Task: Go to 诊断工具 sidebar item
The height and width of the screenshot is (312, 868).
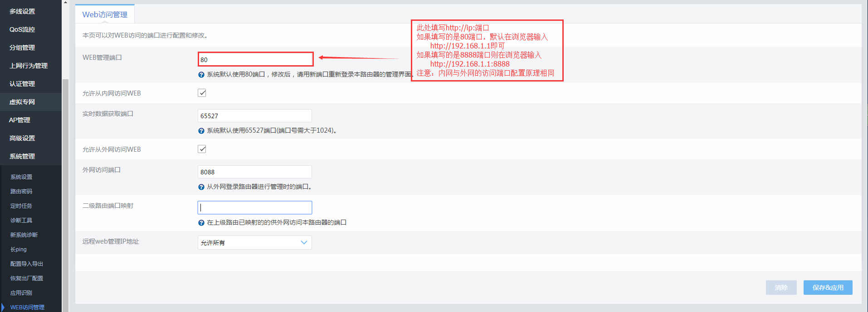Action: [x=21, y=221]
